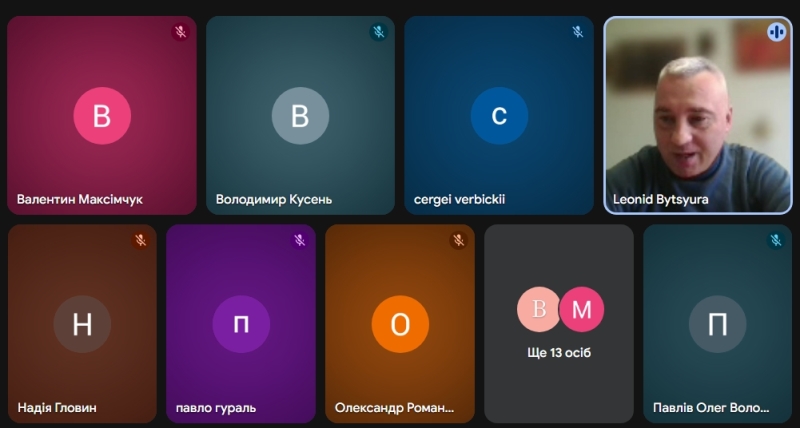The image size is (800, 428).
Task: Click the orange 'O' avatar of Олександр Роман
Action: [x=400, y=324]
